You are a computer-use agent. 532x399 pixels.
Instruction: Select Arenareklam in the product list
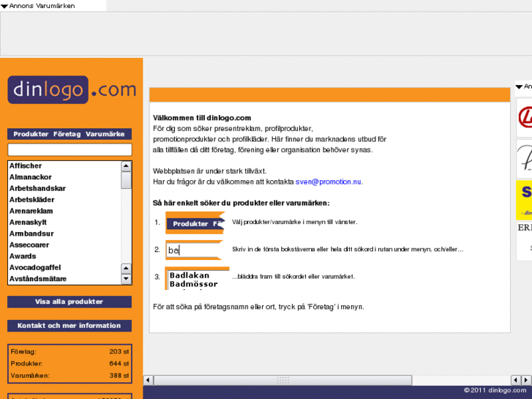click(31, 211)
